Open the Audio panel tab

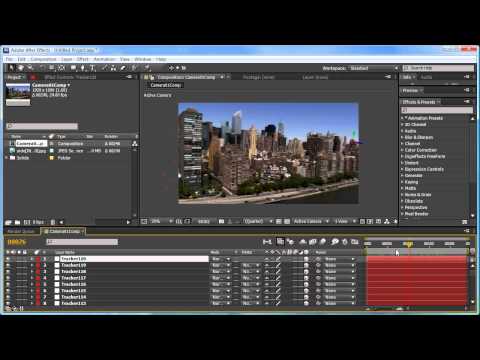click(426, 77)
